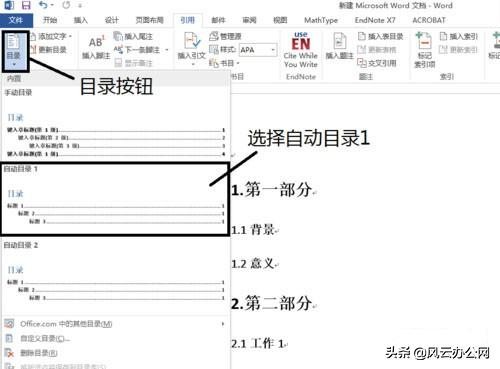The width and height of the screenshot is (500, 369).
Task: Click the Redo icon in title bar
Action: [x=66, y=5]
